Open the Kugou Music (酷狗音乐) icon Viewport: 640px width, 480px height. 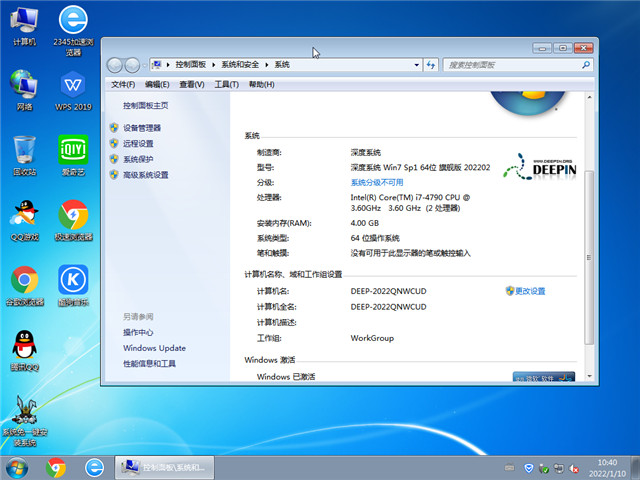click(x=72, y=281)
